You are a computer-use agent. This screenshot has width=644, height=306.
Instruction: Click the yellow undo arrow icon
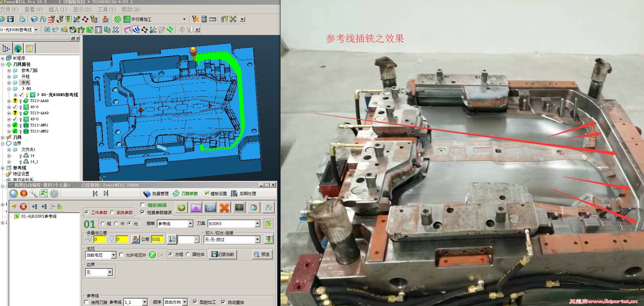pos(14,206)
